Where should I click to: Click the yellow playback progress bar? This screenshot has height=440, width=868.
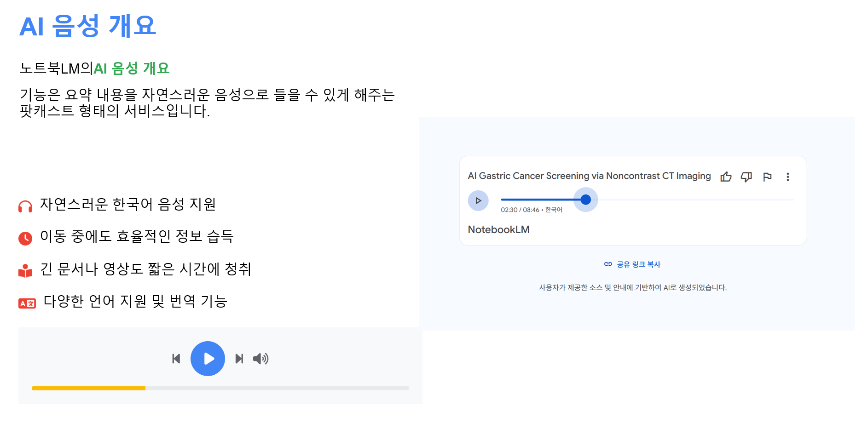89,388
